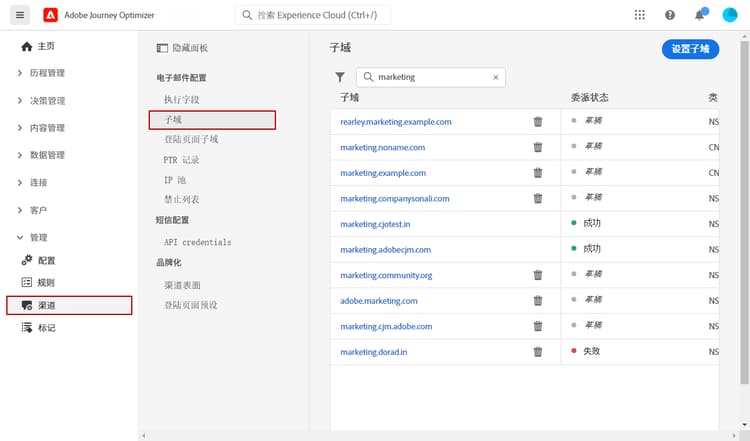Click the Adobe logo icon
The width and height of the screenshot is (750, 441).
coord(51,15)
